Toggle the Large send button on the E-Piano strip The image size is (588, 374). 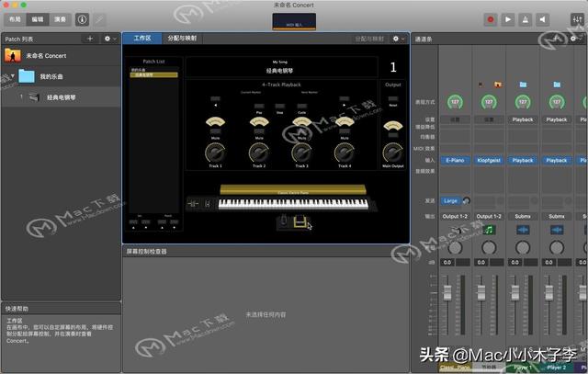(x=450, y=201)
